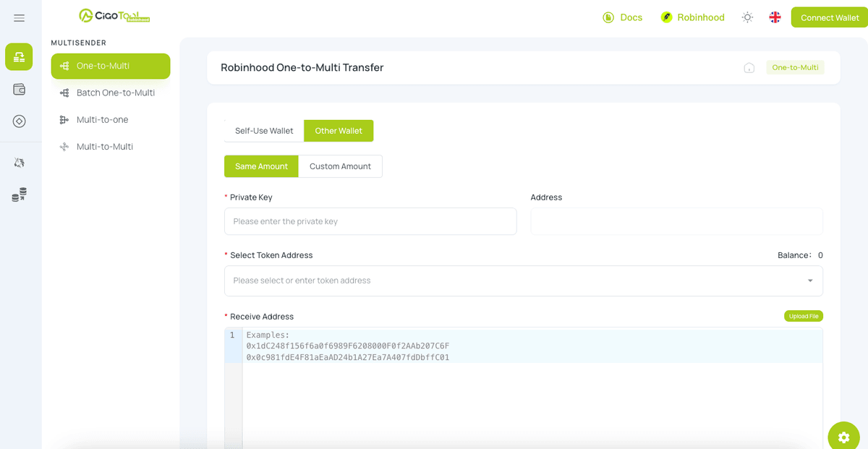Open the floating settings gear button
The height and width of the screenshot is (449, 868).
pyautogui.click(x=843, y=437)
